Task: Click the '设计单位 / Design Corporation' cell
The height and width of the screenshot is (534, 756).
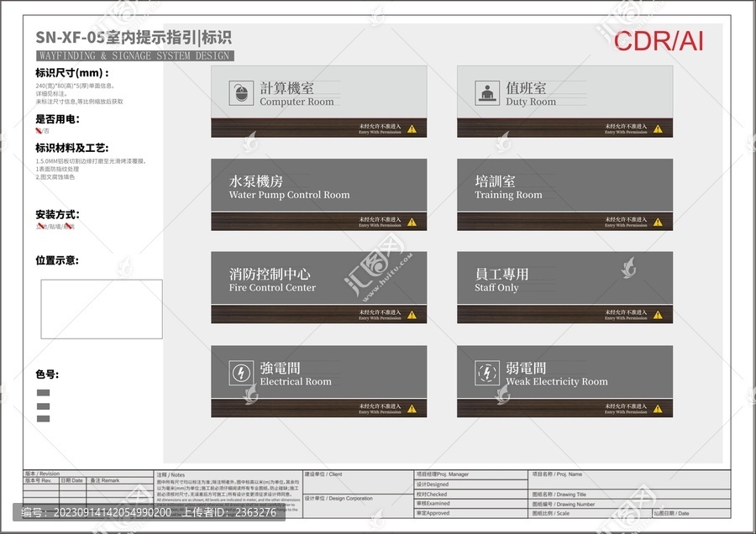Action: 358,506
